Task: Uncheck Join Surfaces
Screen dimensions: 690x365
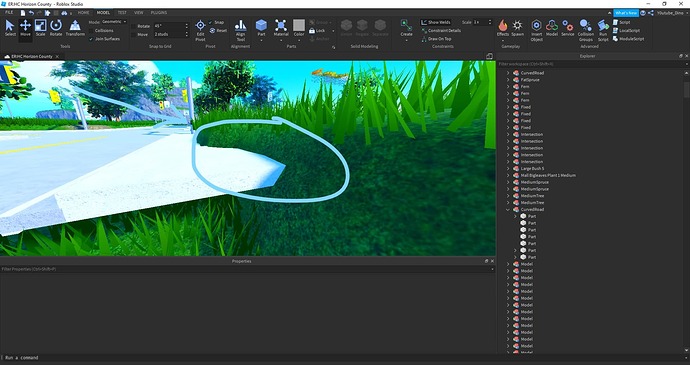Action: click(x=91, y=39)
